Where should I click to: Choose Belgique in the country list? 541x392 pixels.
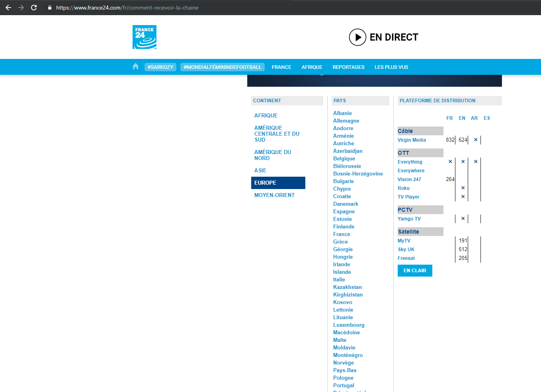(x=344, y=158)
